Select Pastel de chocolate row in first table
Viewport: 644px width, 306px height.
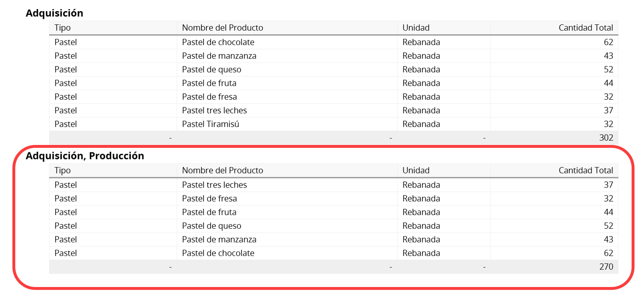[x=334, y=42]
